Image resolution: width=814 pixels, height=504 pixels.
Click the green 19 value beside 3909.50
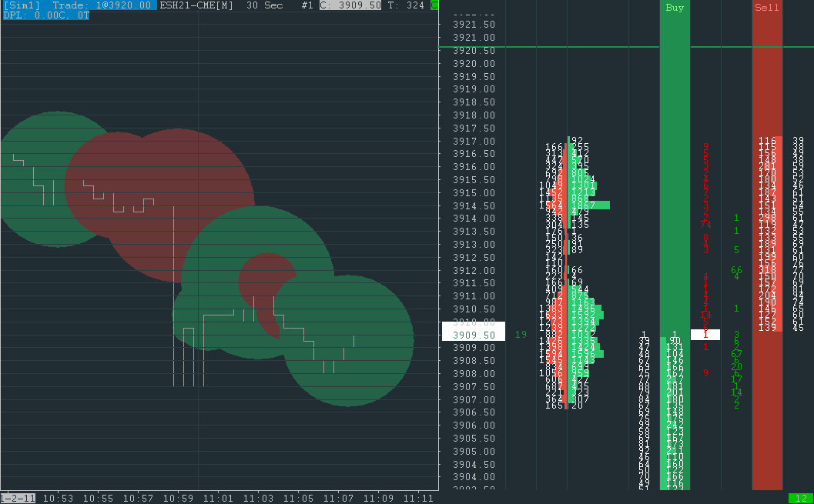(521, 335)
